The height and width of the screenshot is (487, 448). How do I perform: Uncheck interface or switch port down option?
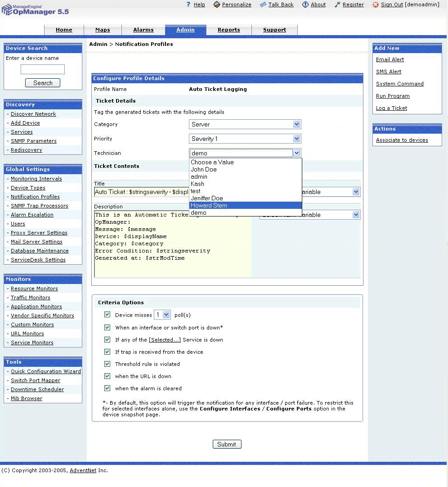107,327
